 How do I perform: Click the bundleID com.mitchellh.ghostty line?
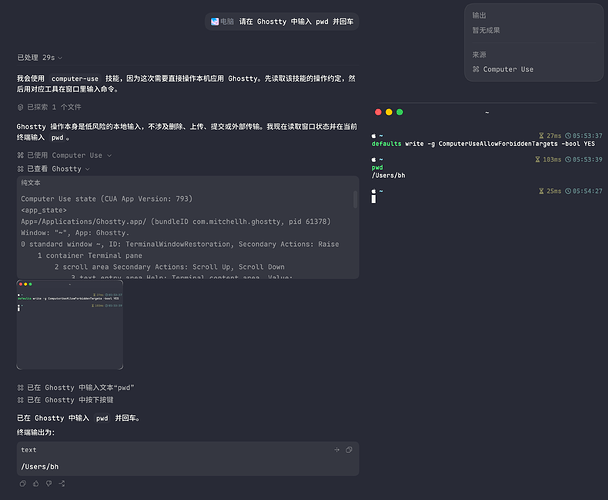tap(176, 221)
